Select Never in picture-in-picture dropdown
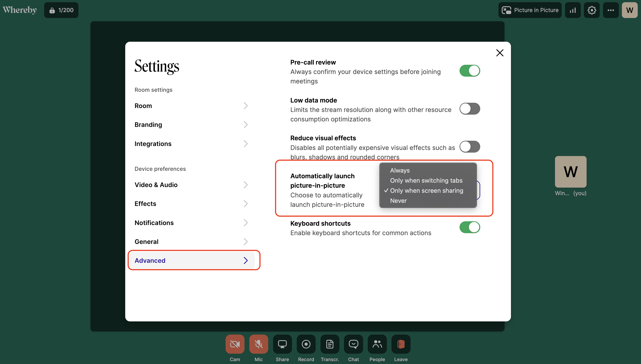Screen dimensions: 641x364 (x=428, y=201)
